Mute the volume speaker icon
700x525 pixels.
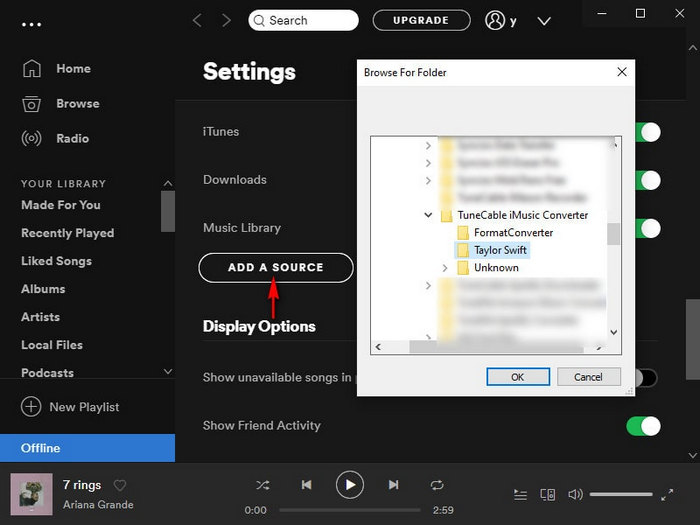pyautogui.click(x=575, y=494)
